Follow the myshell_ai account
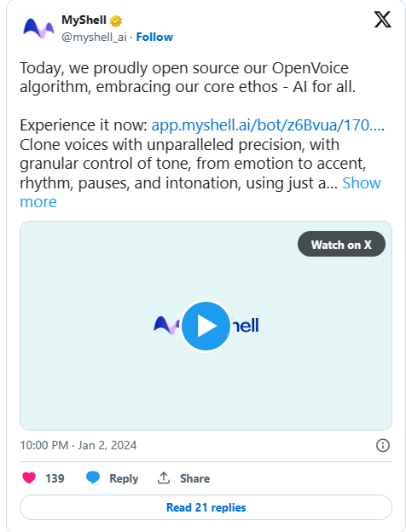 point(154,37)
